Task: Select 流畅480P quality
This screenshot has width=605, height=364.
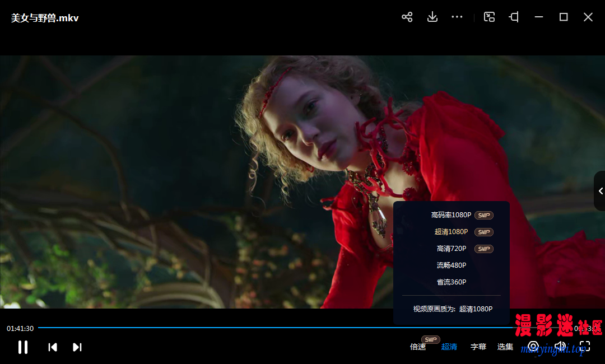Action: [x=451, y=265]
